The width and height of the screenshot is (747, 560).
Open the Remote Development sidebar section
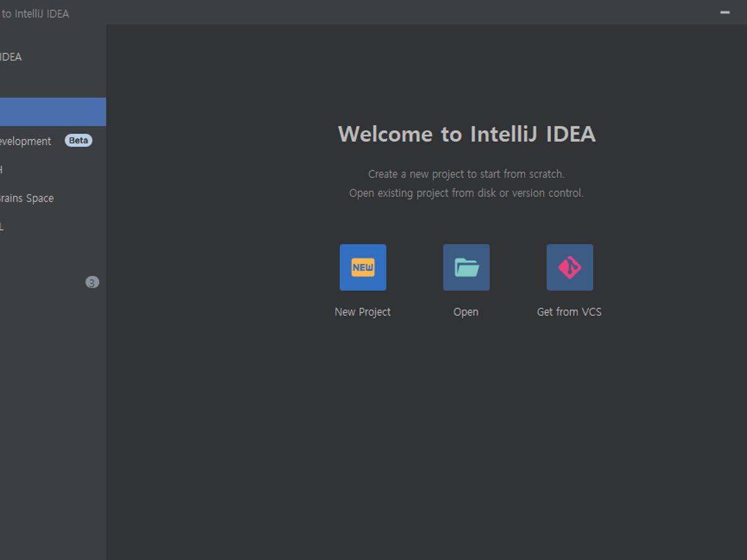tap(26, 141)
